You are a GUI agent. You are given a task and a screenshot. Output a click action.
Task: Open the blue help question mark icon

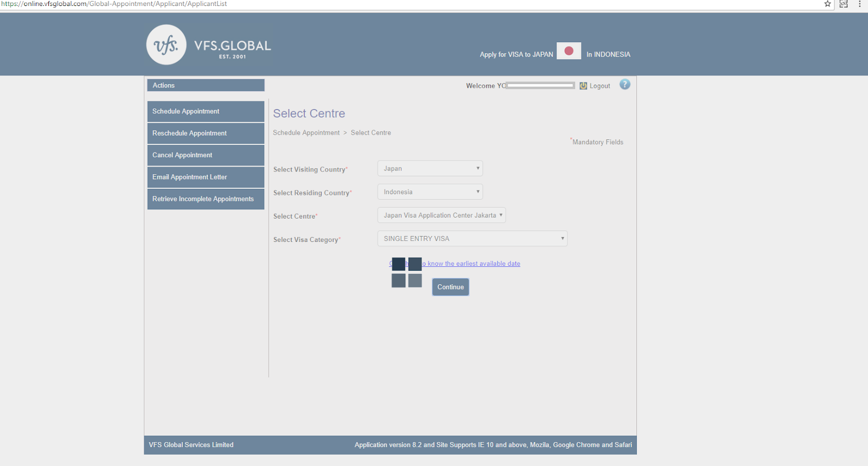(625, 85)
